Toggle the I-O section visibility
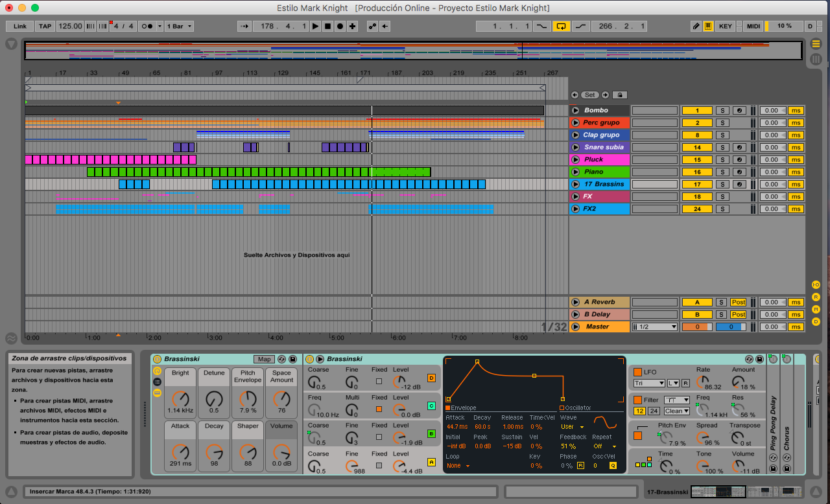The image size is (830, 504). point(816,285)
